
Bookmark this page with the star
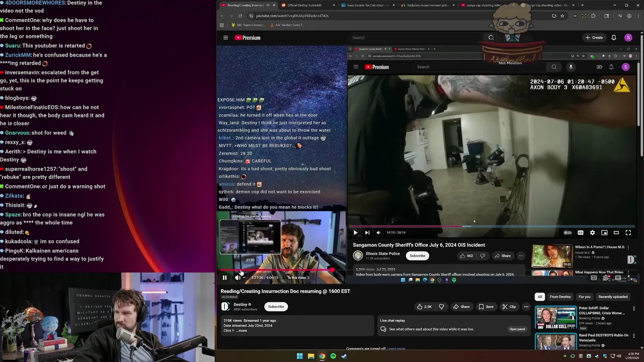562,16
